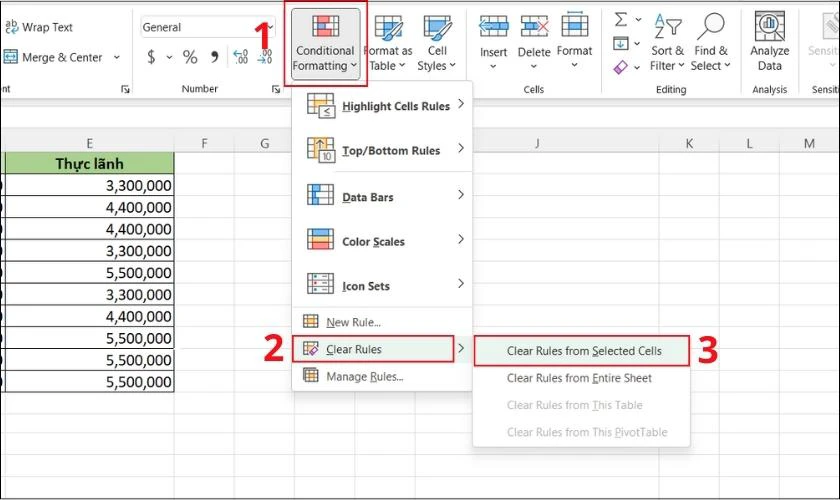Click the Delete cells icon

pos(534,30)
